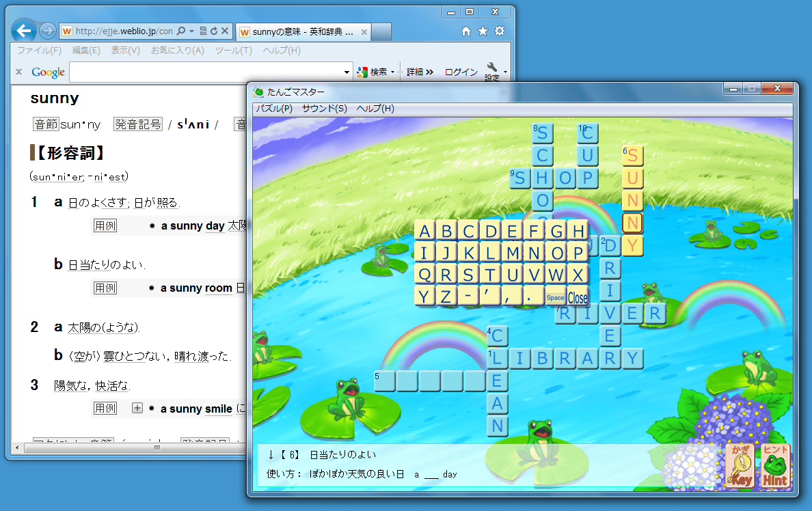
Task: Select the C tile starting CLEAN
Action: tap(497, 335)
